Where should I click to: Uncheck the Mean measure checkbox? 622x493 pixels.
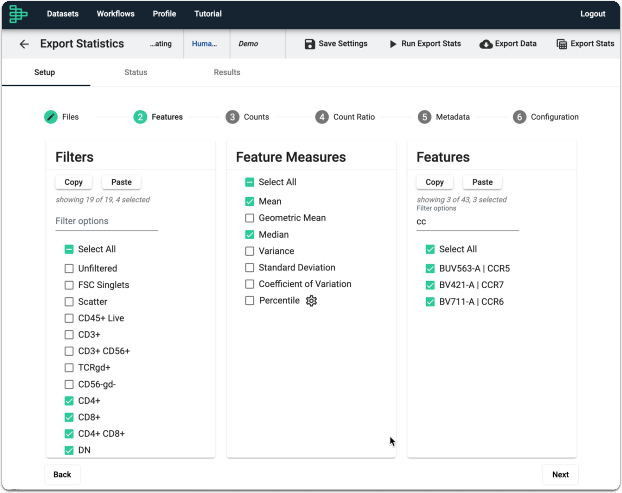(250, 201)
